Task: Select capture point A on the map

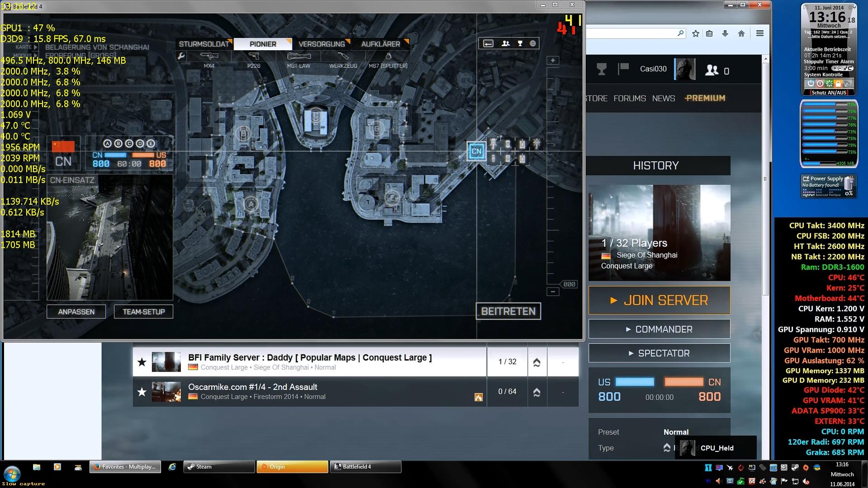Action: 251,204
